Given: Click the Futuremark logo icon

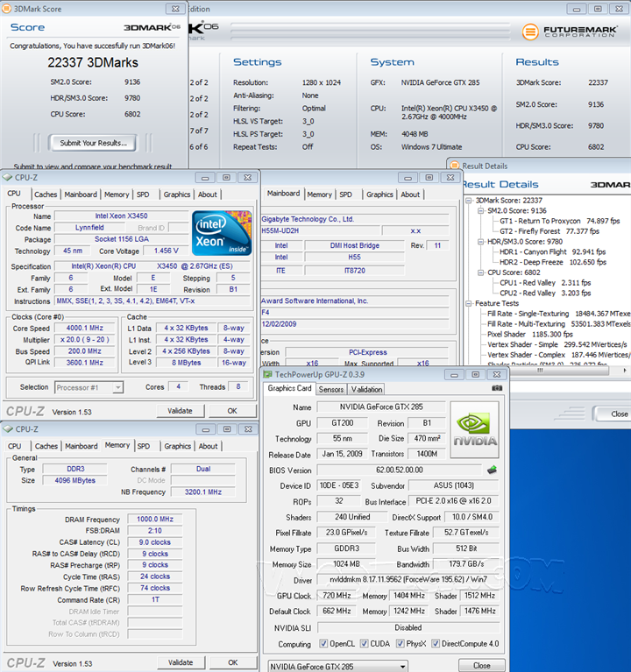Looking at the screenshot, I should 530,32.
